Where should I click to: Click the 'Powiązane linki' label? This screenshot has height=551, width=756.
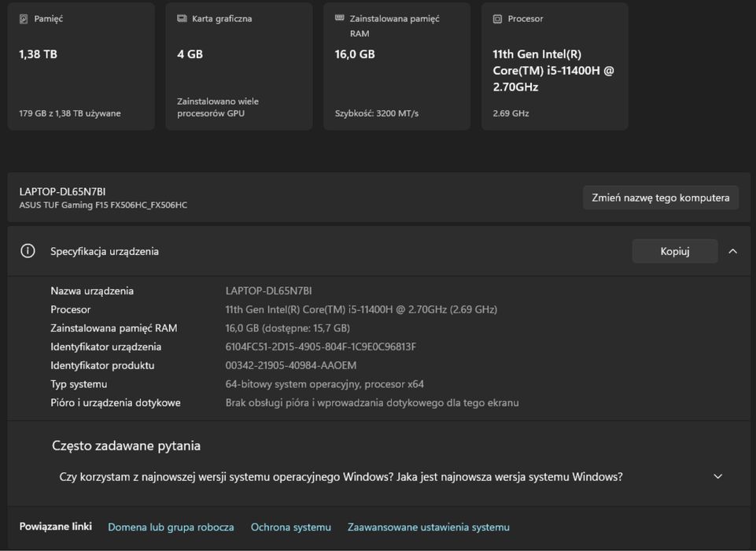[x=55, y=527]
